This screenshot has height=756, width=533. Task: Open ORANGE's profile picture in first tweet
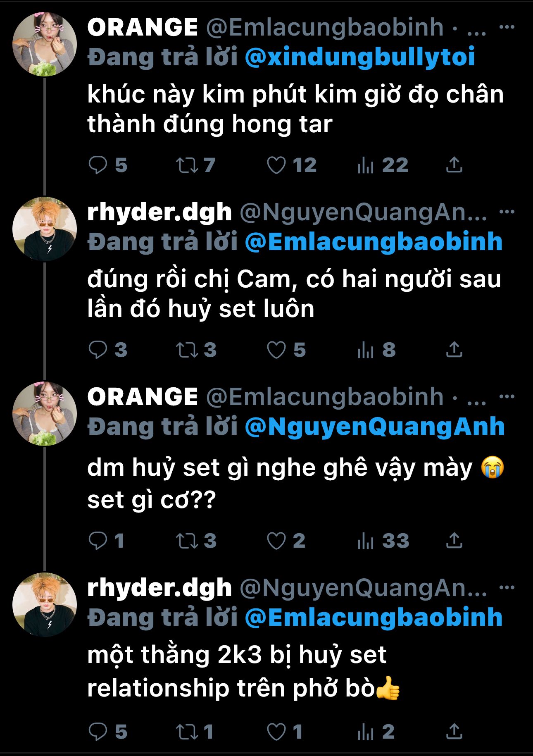[x=45, y=45]
